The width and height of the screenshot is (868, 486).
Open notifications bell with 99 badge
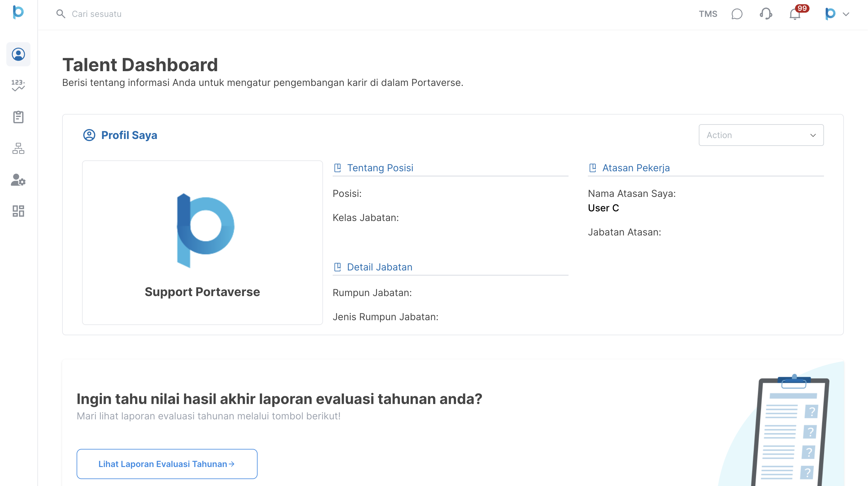[795, 14]
